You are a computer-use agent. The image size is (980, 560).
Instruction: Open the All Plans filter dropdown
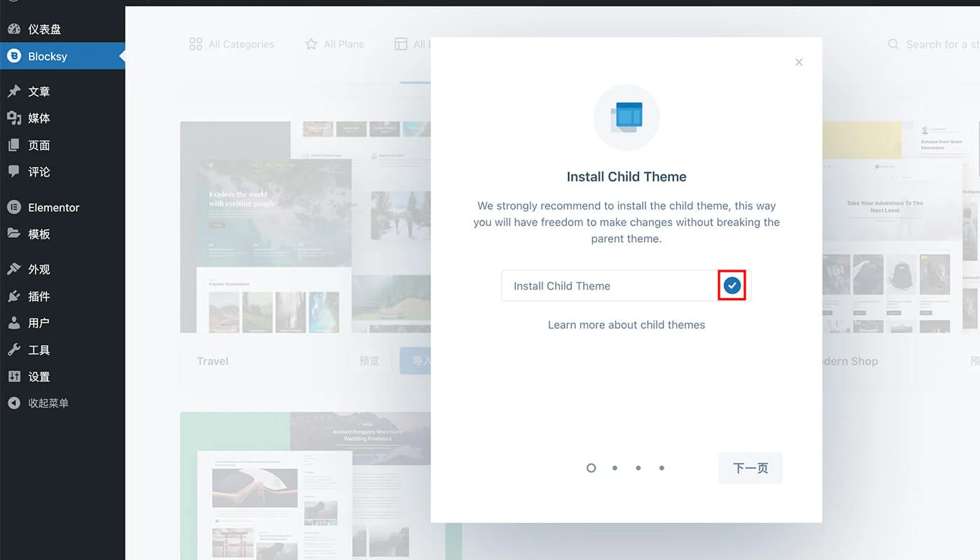coord(335,44)
